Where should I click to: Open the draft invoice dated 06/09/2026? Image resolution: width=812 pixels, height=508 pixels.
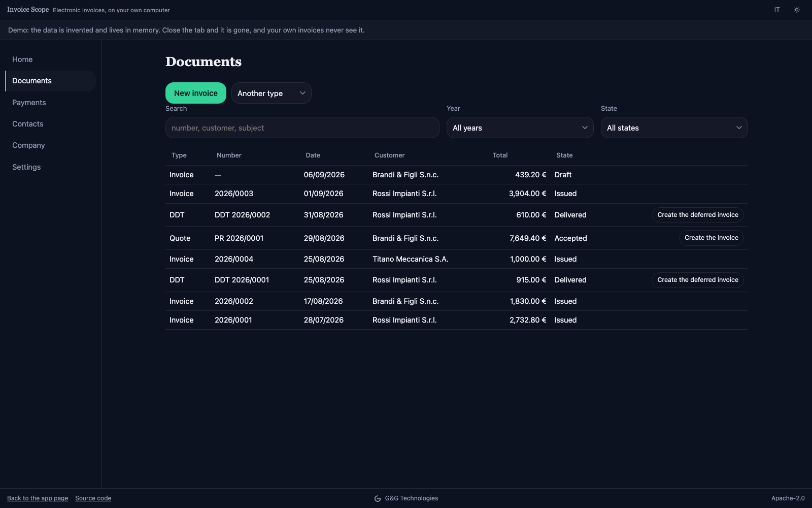click(x=457, y=175)
